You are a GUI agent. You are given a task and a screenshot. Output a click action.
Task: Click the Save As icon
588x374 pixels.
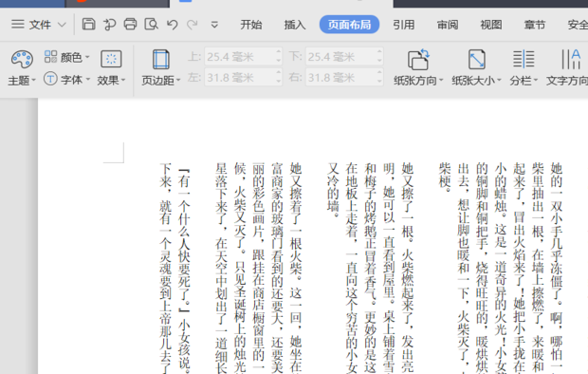109,25
